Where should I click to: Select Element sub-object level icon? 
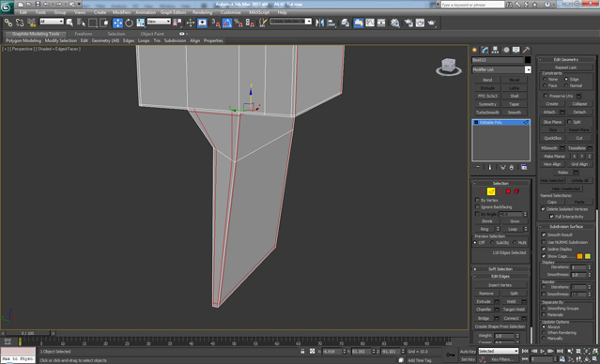click(516, 191)
